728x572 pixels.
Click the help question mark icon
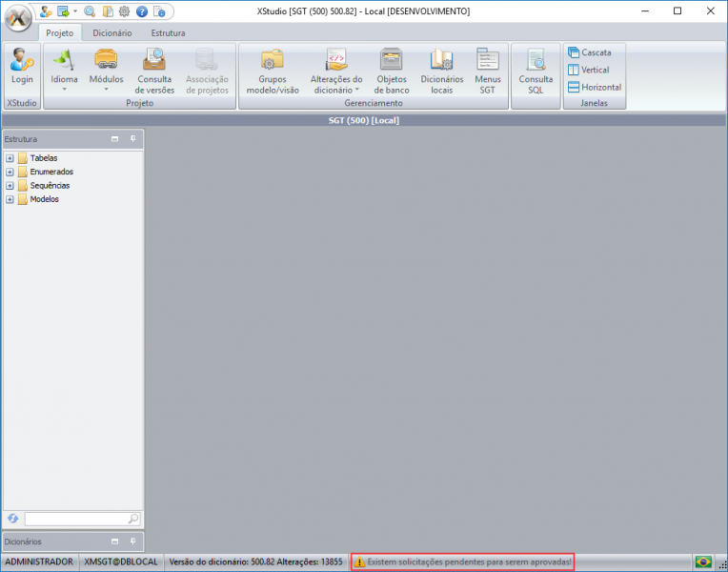click(141, 11)
